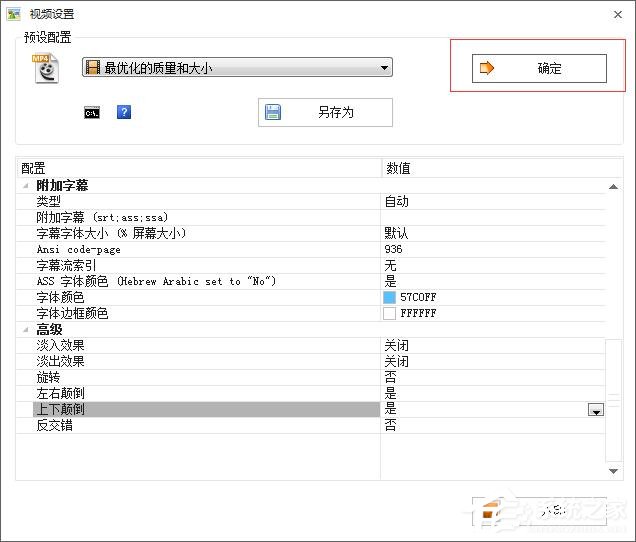Select the 左右颠倒 setting row
This screenshot has width=636, height=542.
point(200,394)
